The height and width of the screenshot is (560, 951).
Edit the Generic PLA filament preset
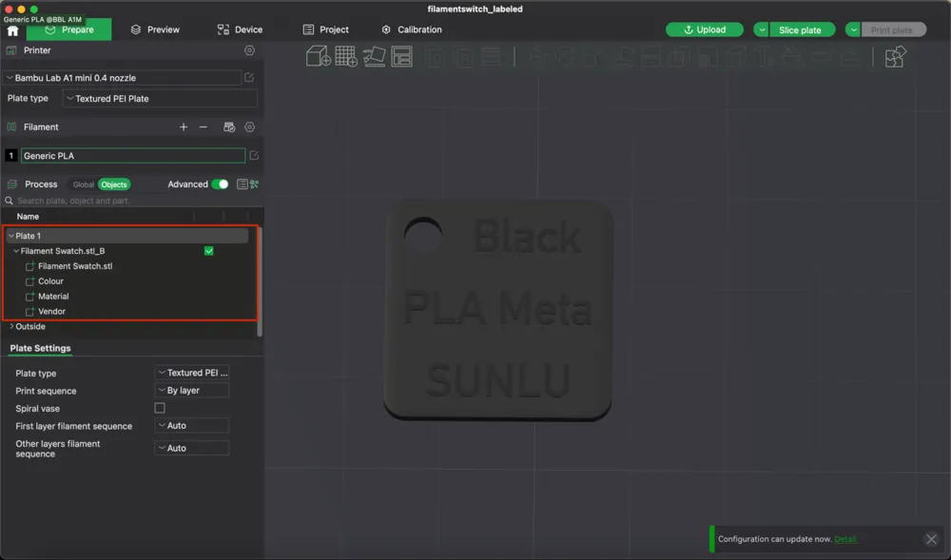click(254, 156)
